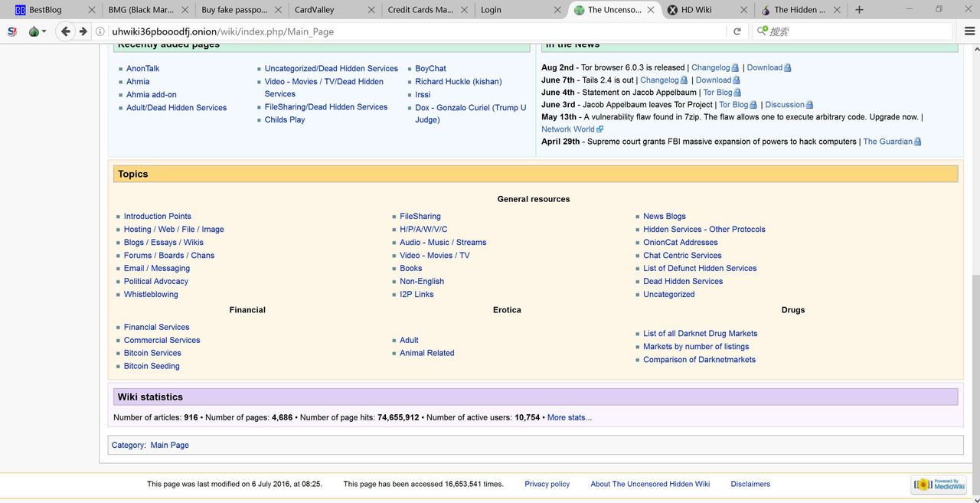Click the search engine magnifier icon
Screen dimensions: 980x503
click(762, 31)
